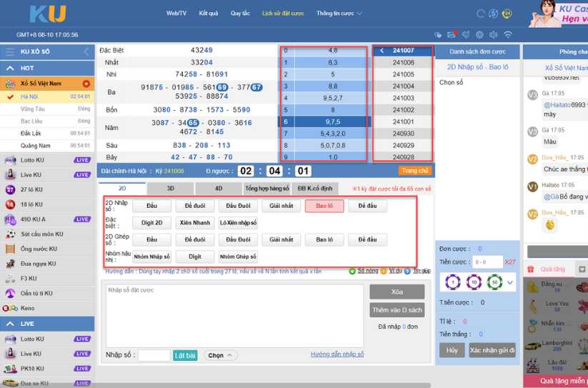Collapse the KU Xổ Số sidebar arrow
Viewport: 588px width, 388px height.
click(x=86, y=51)
